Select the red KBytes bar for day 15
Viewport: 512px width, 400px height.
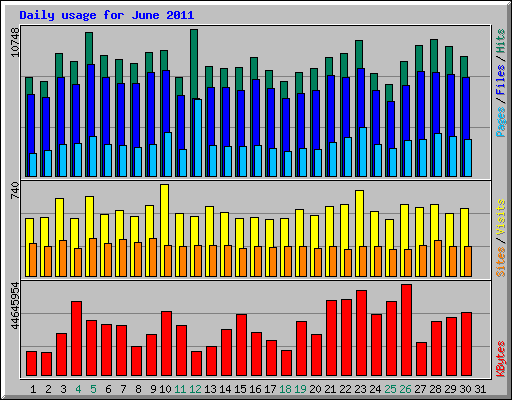(241, 345)
